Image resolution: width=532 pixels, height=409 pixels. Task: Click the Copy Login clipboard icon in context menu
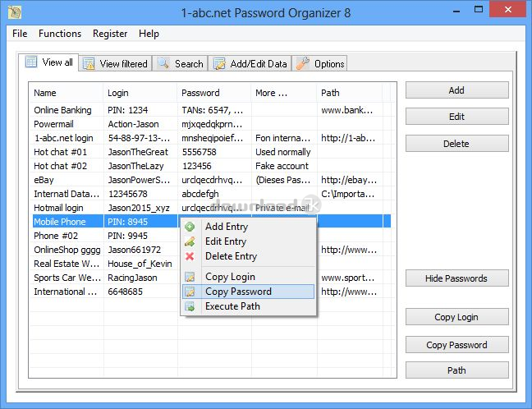[190, 277]
